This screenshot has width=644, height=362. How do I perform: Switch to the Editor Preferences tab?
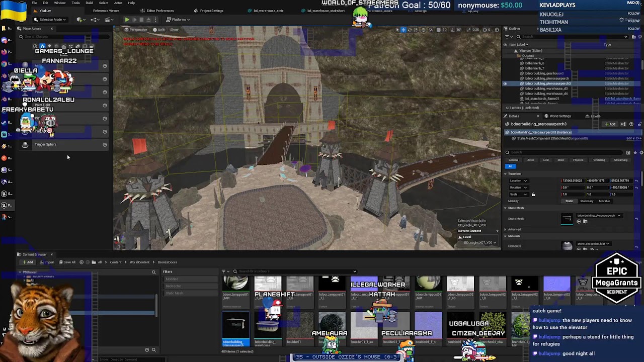point(157,11)
